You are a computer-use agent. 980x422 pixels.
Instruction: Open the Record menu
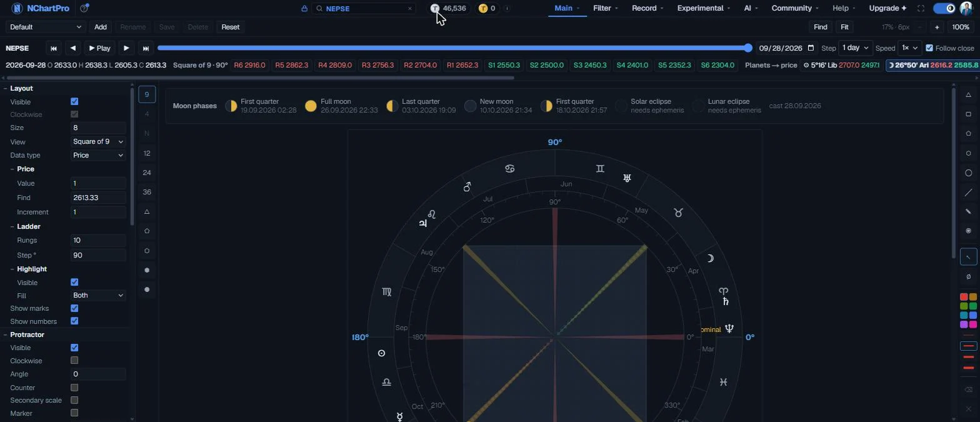tap(647, 8)
